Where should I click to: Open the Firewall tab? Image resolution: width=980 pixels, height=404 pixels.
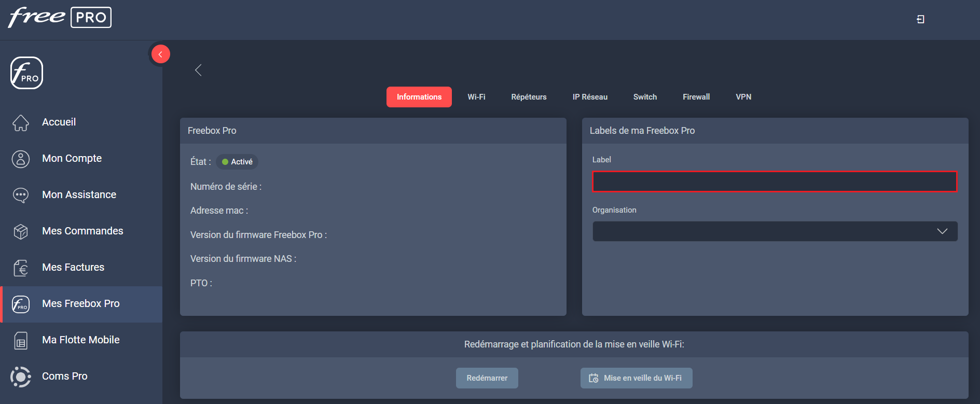click(696, 97)
